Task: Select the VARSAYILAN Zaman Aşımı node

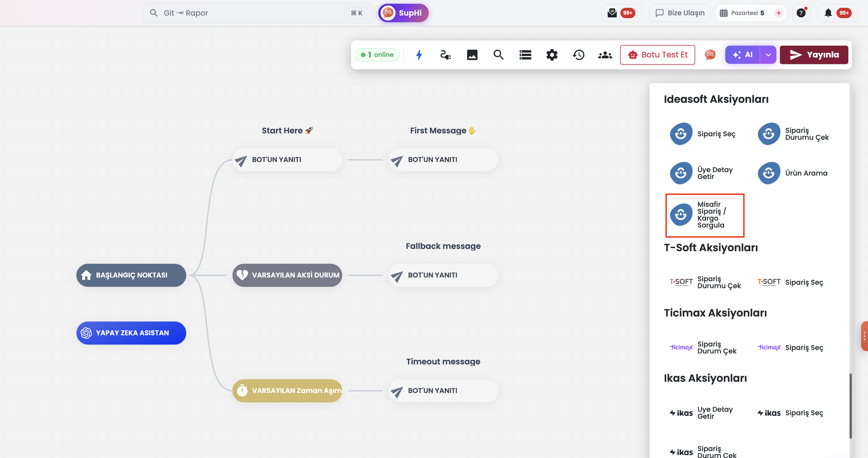Action: 287,391
